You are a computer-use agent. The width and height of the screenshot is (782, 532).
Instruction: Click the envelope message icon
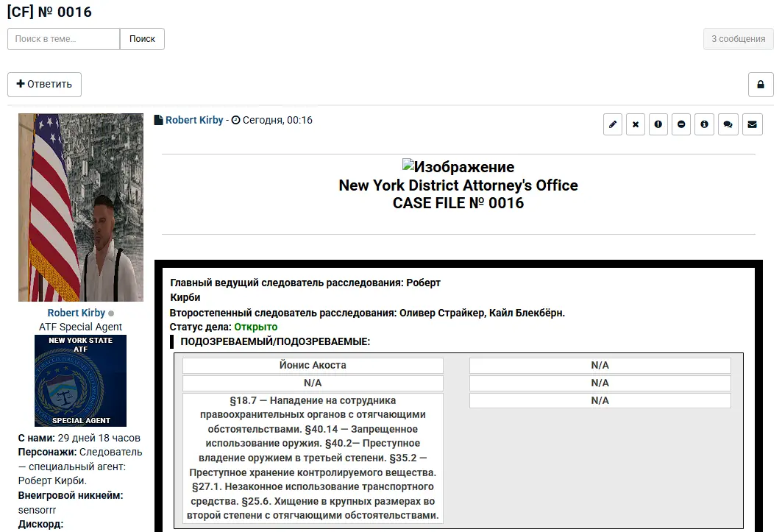[x=751, y=124]
